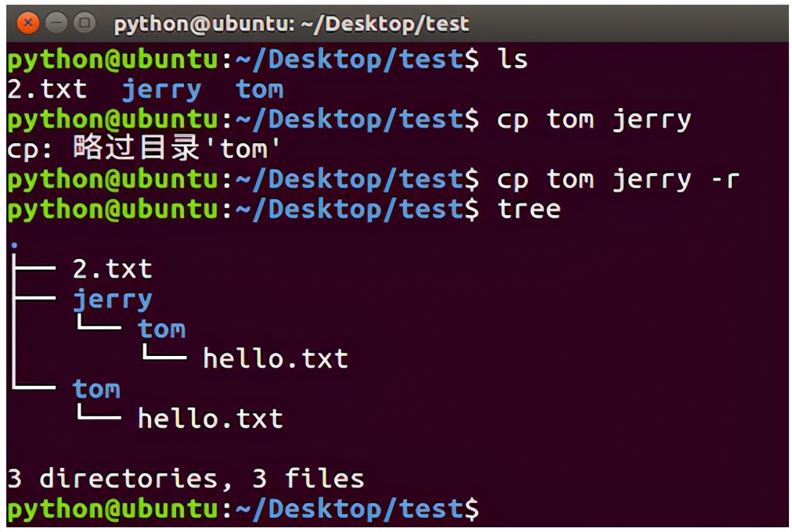792x532 pixels.
Task: Click the '3 directories, 3 files' summary
Action: [x=186, y=479]
